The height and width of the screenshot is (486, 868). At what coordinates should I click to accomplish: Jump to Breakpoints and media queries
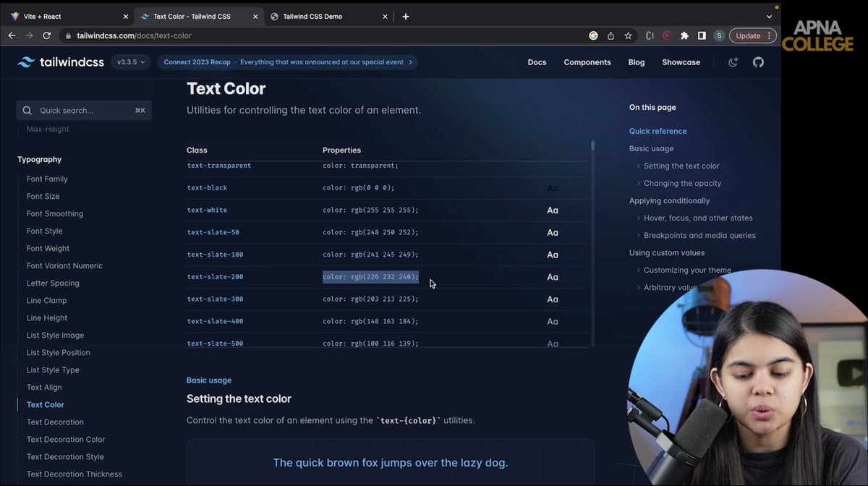click(699, 235)
